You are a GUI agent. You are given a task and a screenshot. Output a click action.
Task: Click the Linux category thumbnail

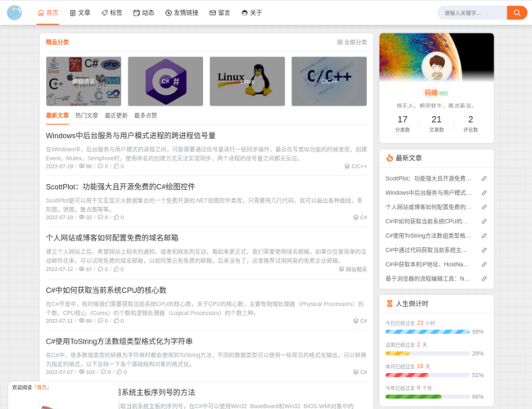pyautogui.click(x=247, y=81)
